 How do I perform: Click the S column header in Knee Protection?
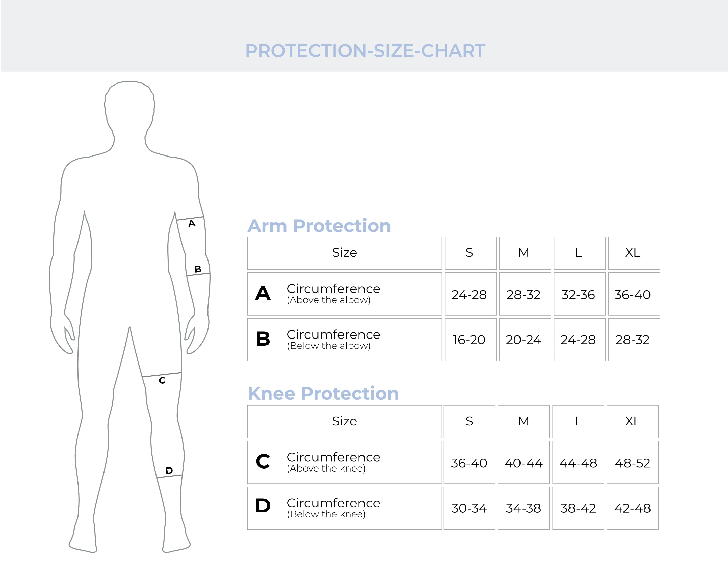click(469, 421)
